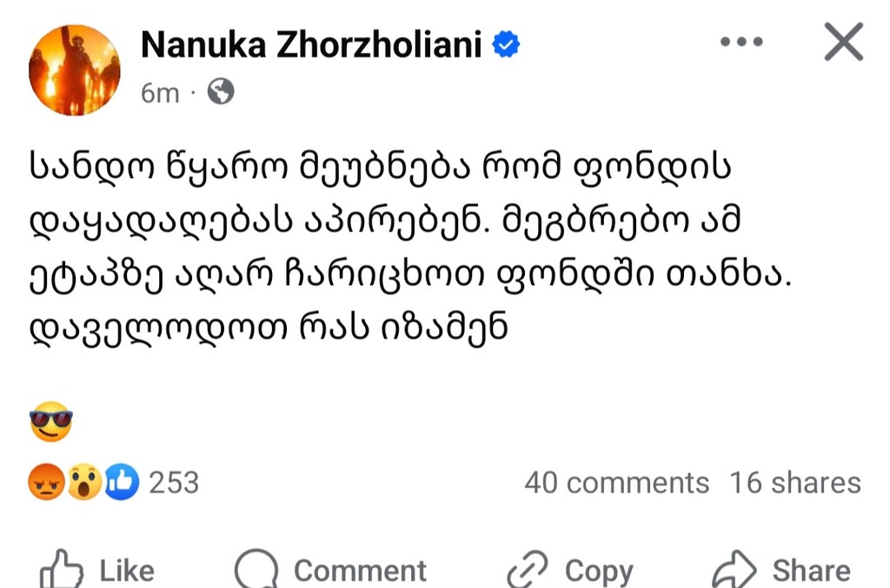Click the sunglasses emoji in the post
Viewport: 890px width, 588px height.
click(x=50, y=423)
